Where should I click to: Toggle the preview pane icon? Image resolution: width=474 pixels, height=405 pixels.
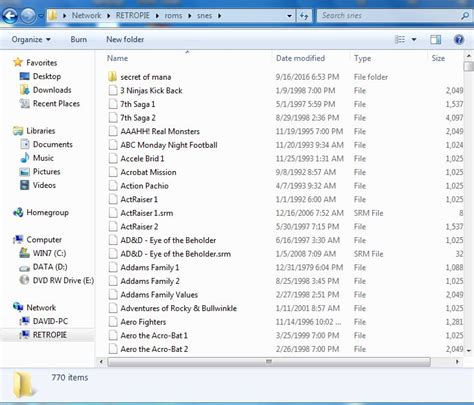point(435,39)
